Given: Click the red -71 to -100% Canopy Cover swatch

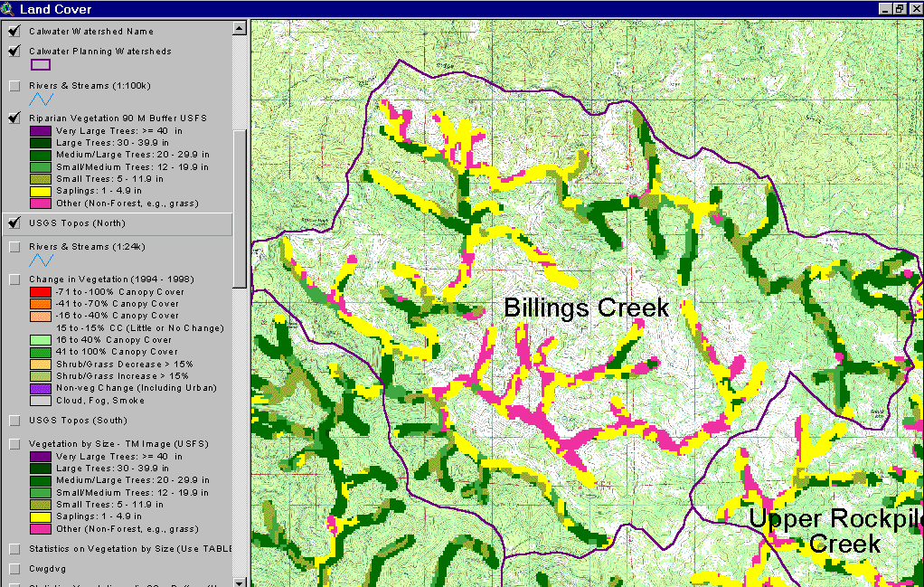Looking at the screenshot, I should tap(40, 292).
